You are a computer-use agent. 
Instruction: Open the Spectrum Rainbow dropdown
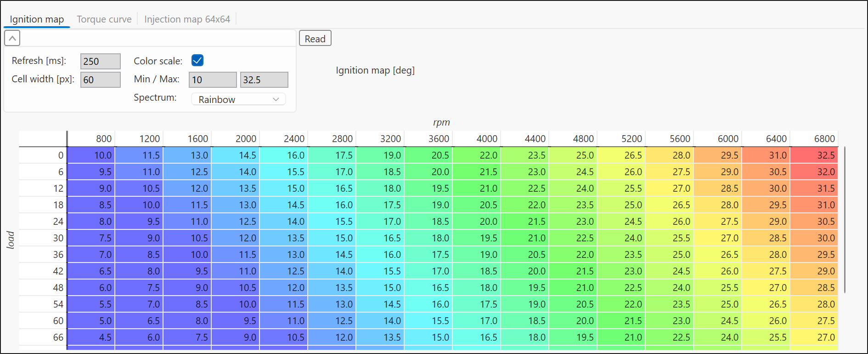point(238,99)
